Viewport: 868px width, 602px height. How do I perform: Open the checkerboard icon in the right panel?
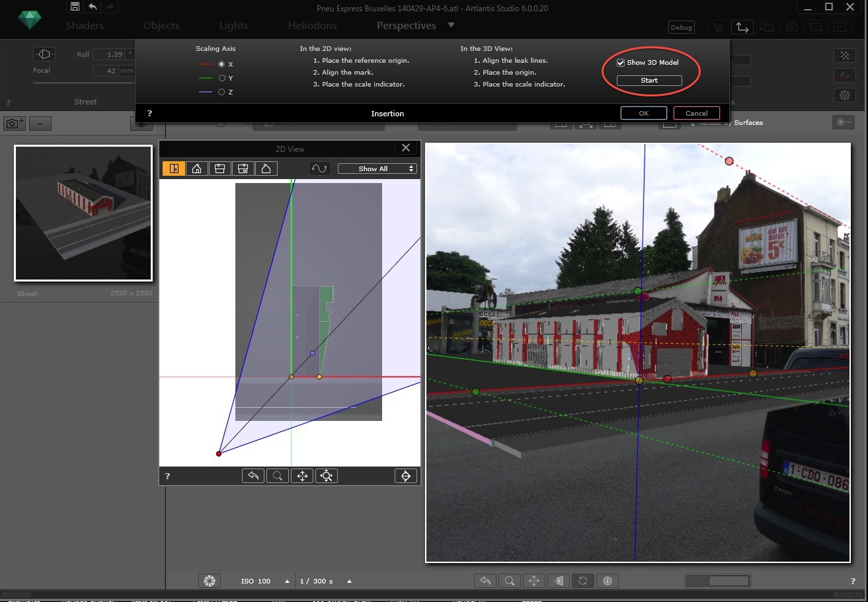[845, 55]
